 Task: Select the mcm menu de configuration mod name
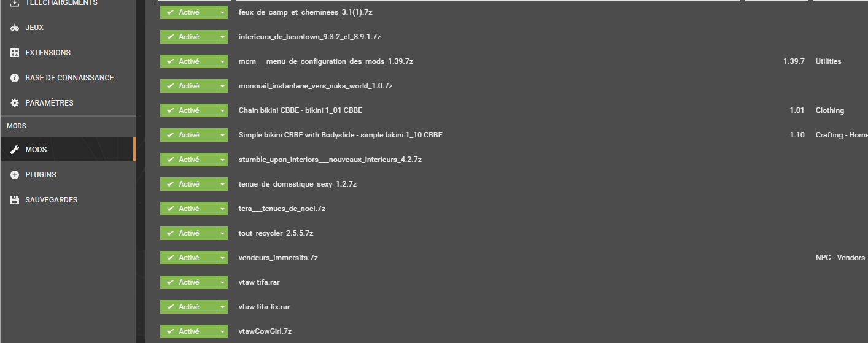point(325,61)
